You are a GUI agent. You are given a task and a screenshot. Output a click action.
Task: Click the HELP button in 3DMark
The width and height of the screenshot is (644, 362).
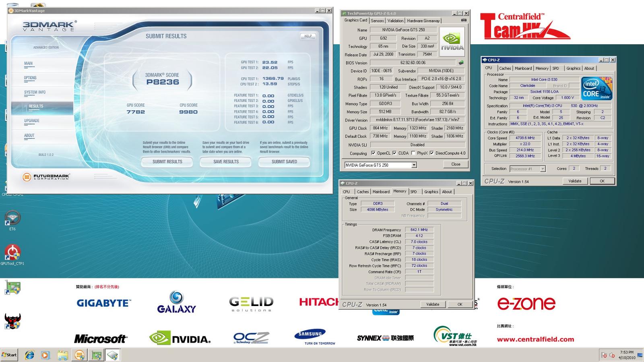308,36
